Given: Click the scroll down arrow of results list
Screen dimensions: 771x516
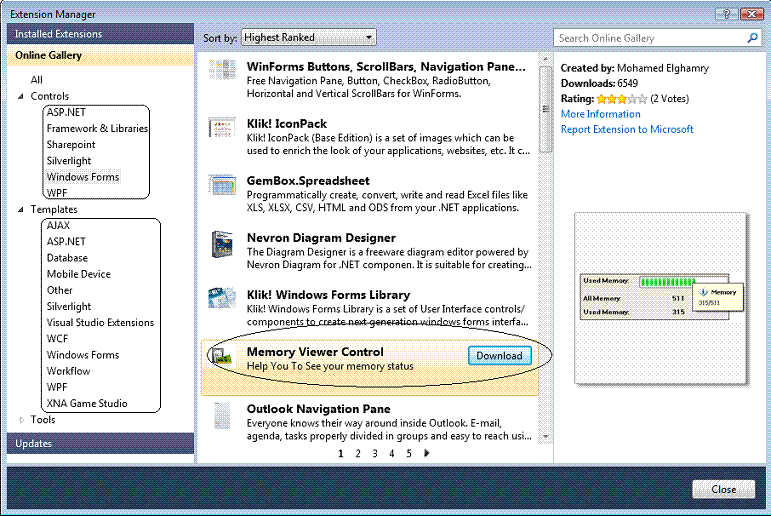Looking at the screenshot, I should click(545, 437).
